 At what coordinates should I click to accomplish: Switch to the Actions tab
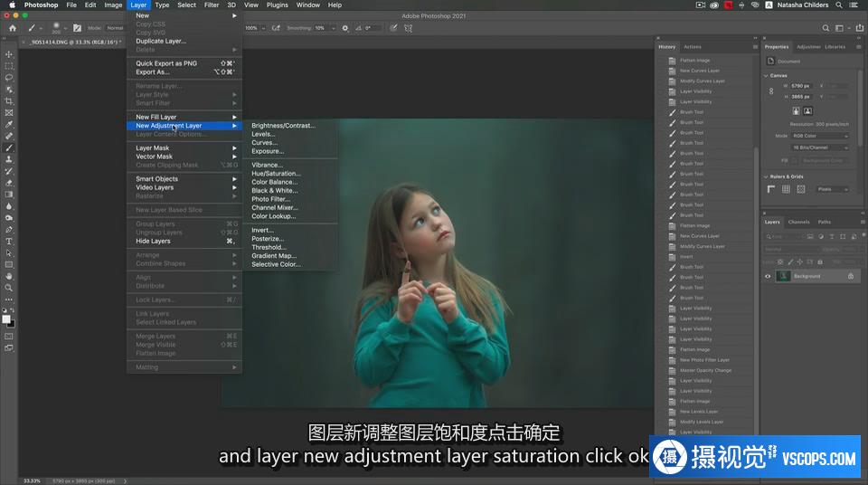(693, 47)
